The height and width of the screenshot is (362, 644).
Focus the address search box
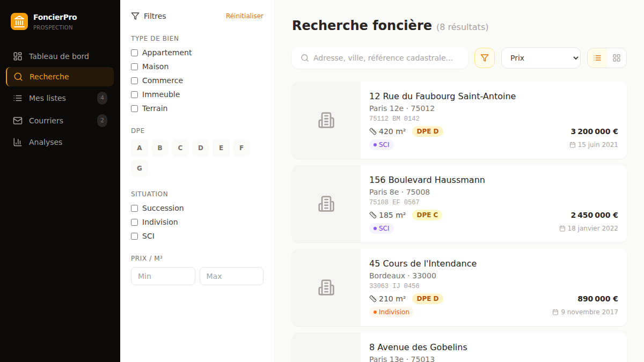pyautogui.click(x=380, y=58)
